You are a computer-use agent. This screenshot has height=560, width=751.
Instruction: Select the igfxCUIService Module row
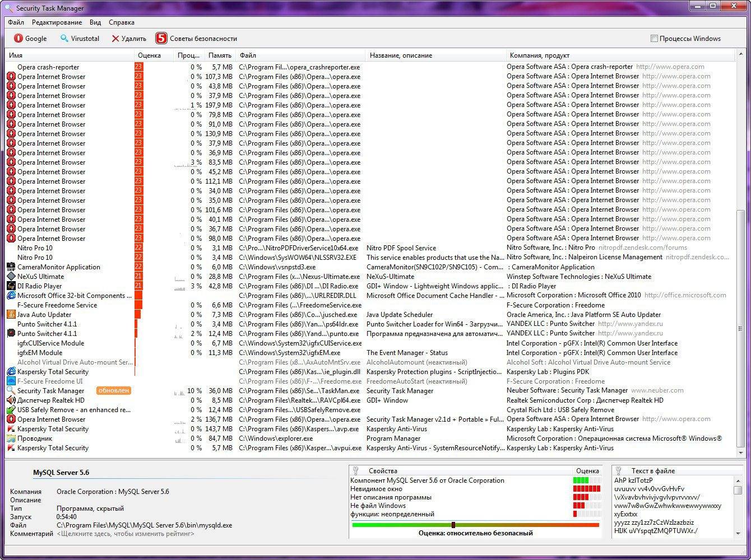tap(370, 343)
